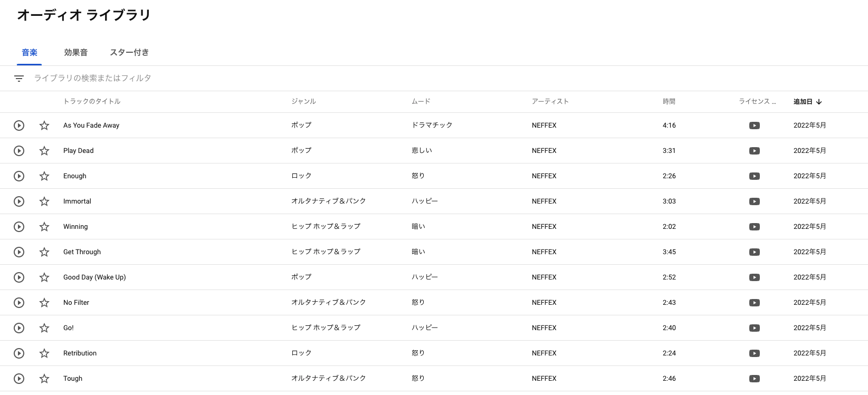Play the track Go!

pos(19,328)
